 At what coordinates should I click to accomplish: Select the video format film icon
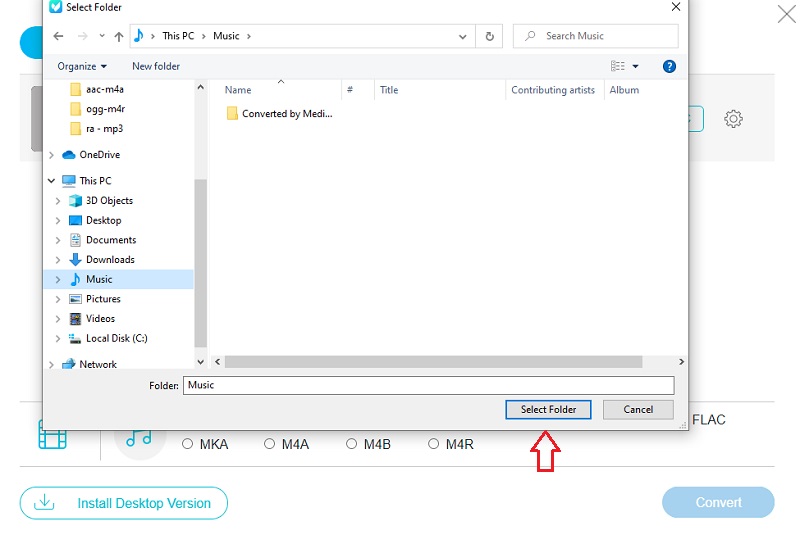(x=52, y=436)
